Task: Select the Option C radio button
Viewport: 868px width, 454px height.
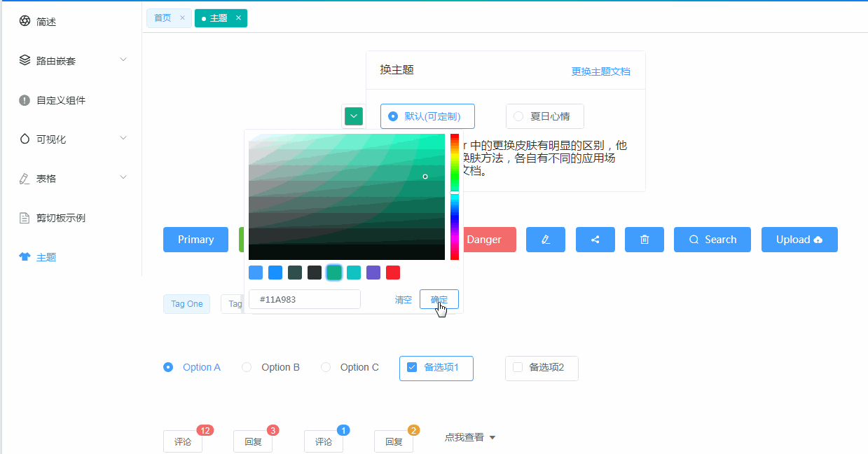Action: click(x=326, y=367)
